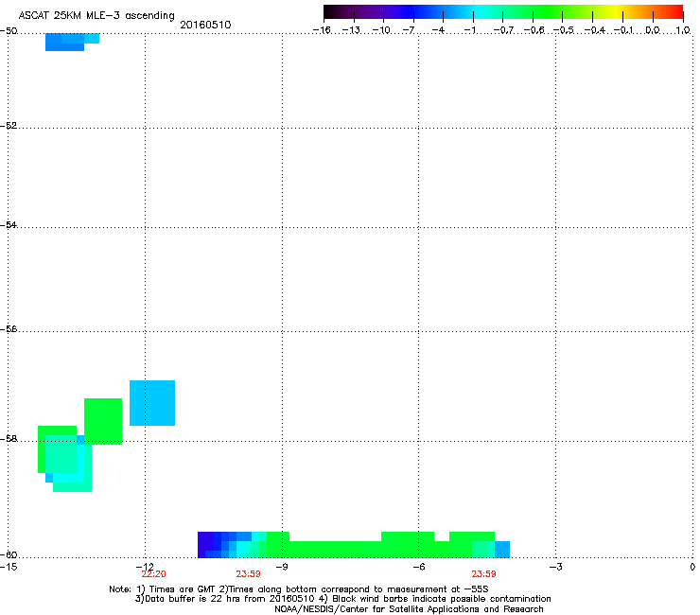Viewport: 700px width, 615px height.
Task: Click the -54 latitude axis label
Action: 9,224
